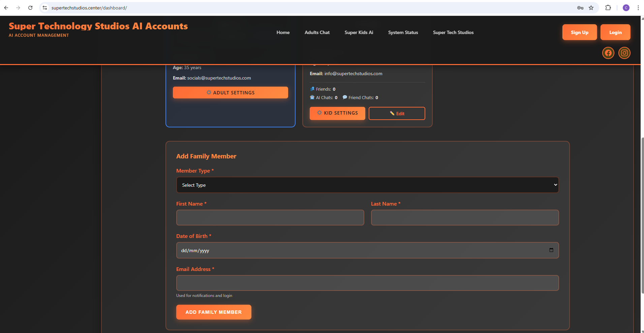The image size is (644, 333).
Task: Focus the First Name field
Action: (270, 217)
